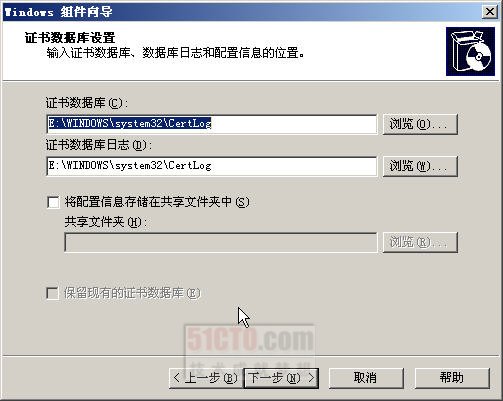503x401 pixels.
Task: Open help via 帮助 button
Action: coord(452,378)
